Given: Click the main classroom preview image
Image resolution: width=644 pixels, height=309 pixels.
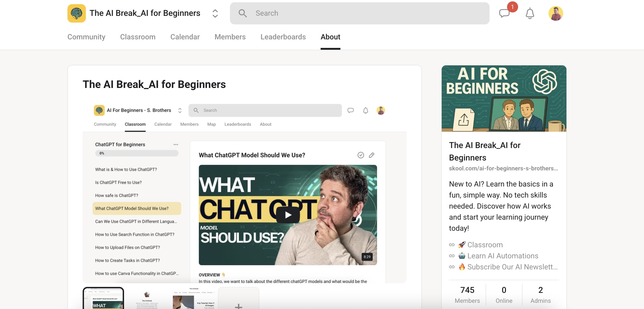Looking at the screenshot, I should pos(244,192).
